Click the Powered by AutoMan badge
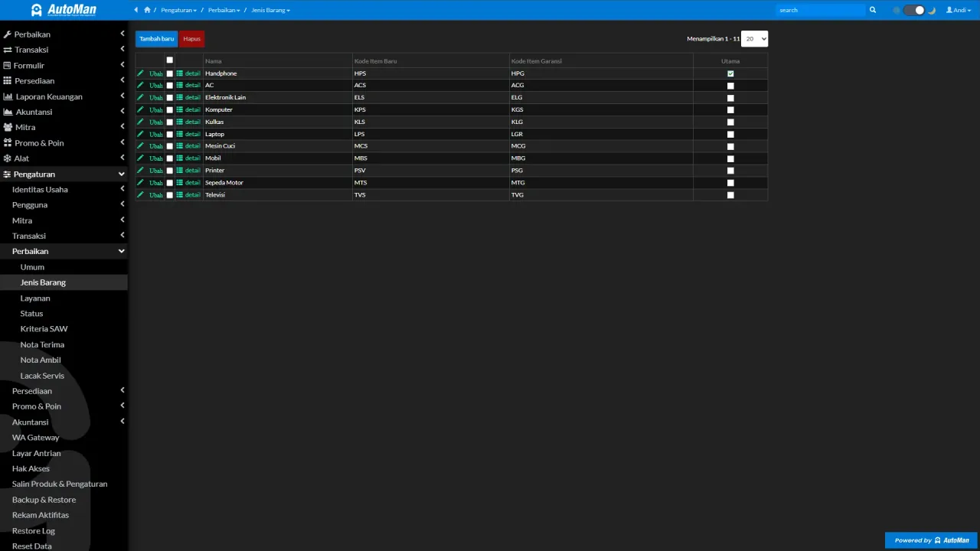 [x=931, y=540]
